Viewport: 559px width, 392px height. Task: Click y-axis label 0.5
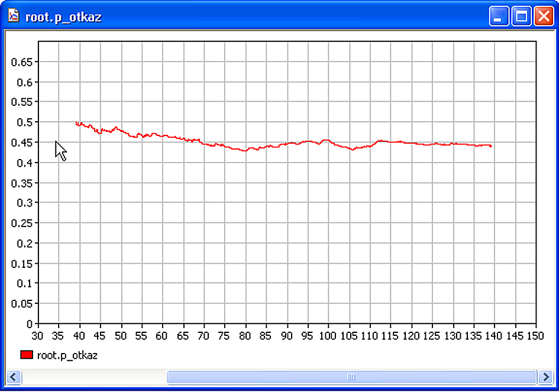25,122
